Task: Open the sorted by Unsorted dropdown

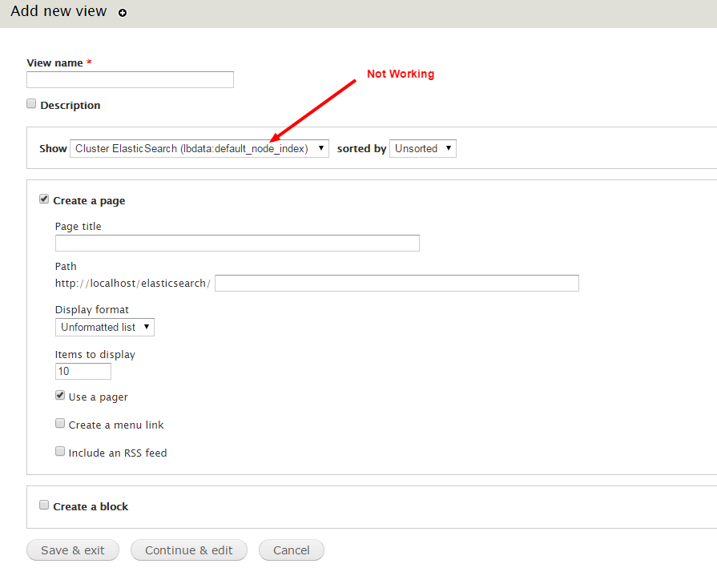Action: point(422,148)
